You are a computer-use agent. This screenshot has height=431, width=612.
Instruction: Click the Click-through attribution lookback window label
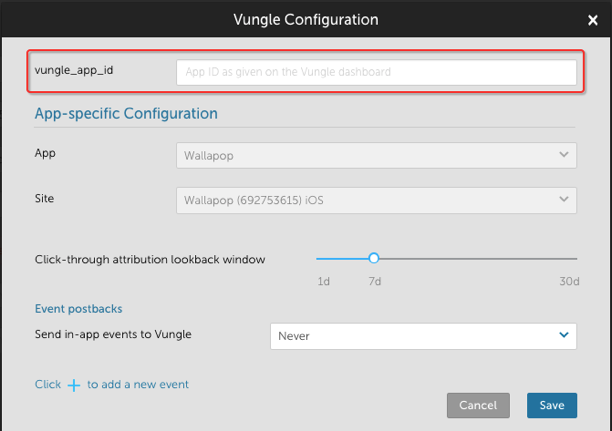[x=150, y=259]
